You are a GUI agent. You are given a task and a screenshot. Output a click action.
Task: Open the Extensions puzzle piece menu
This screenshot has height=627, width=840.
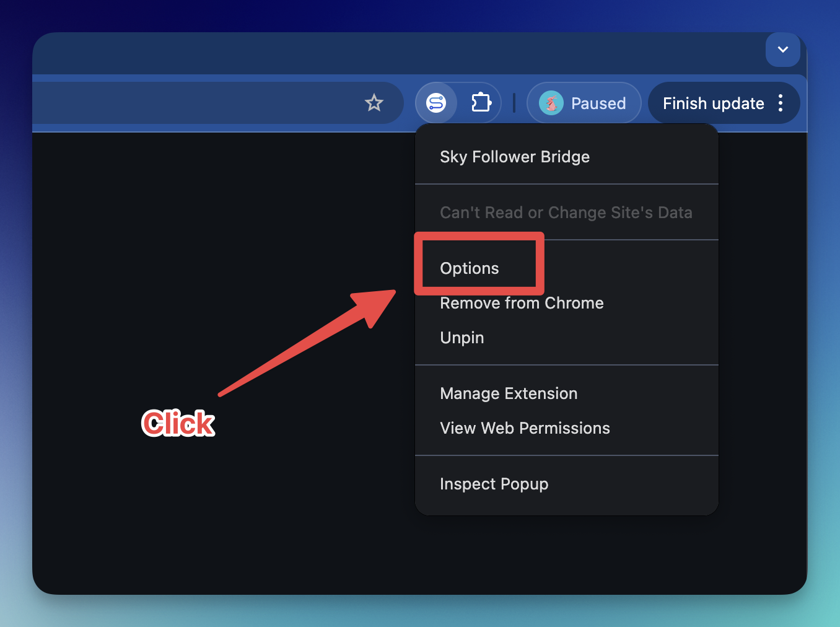point(483,103)
